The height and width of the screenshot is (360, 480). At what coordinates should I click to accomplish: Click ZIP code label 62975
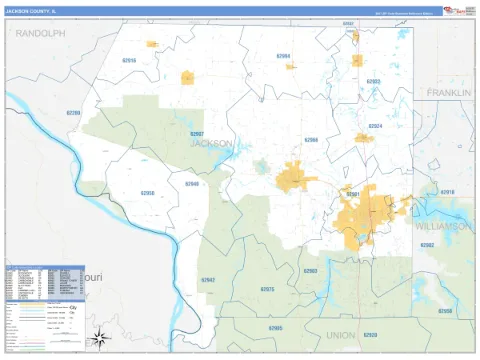pyautogui.click(x=267, y=289)
